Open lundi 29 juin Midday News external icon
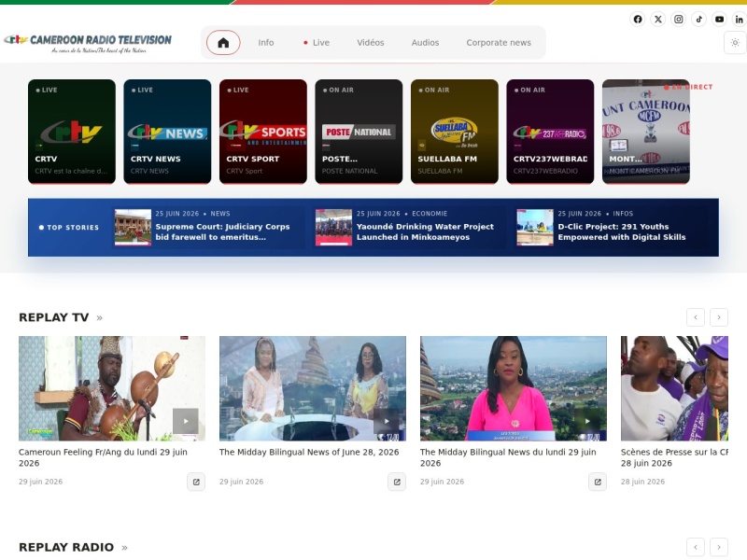 pos(598,482)
